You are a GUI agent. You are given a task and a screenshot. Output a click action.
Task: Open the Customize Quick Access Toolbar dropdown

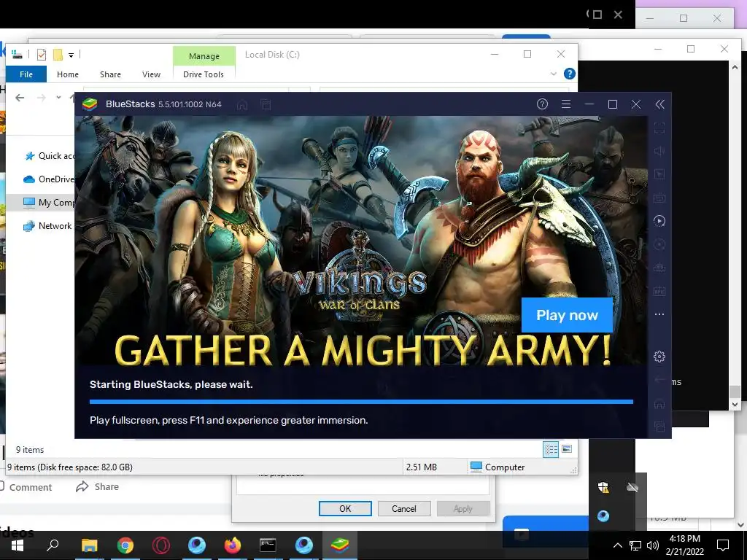(71, 55)
